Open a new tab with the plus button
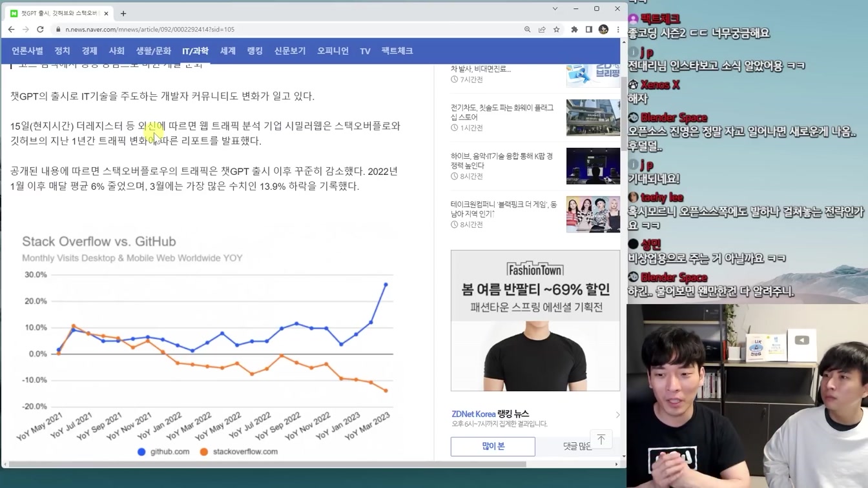 click(x=123, y=13)
